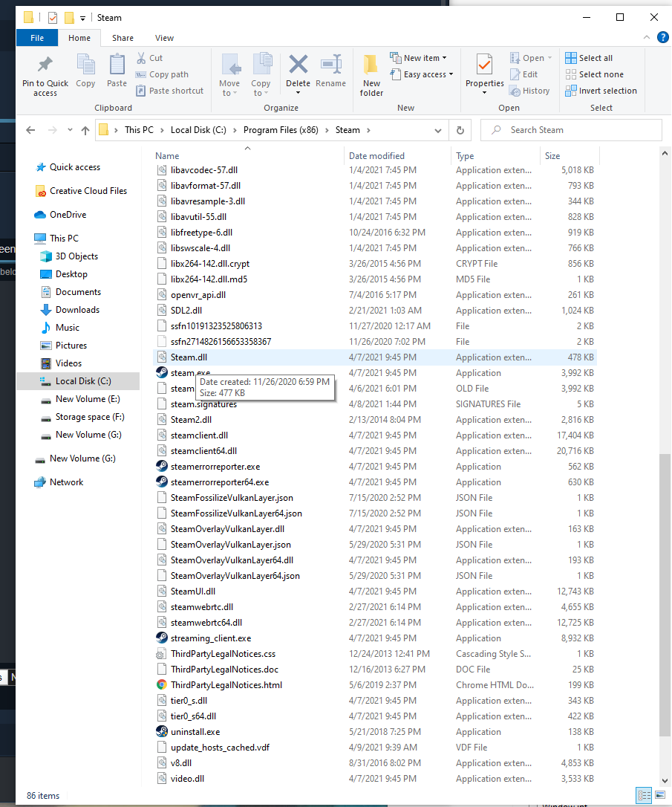Screen dimensions: 672x807
Task: Switch to the View ribbon tab
Action: [164, 38]
